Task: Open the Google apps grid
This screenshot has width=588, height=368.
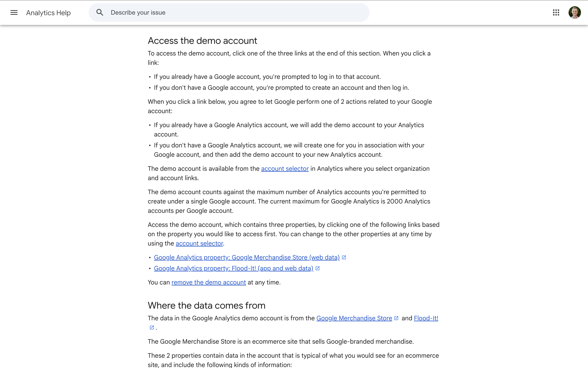Action: pyautogui.click(x=556, y=12)
